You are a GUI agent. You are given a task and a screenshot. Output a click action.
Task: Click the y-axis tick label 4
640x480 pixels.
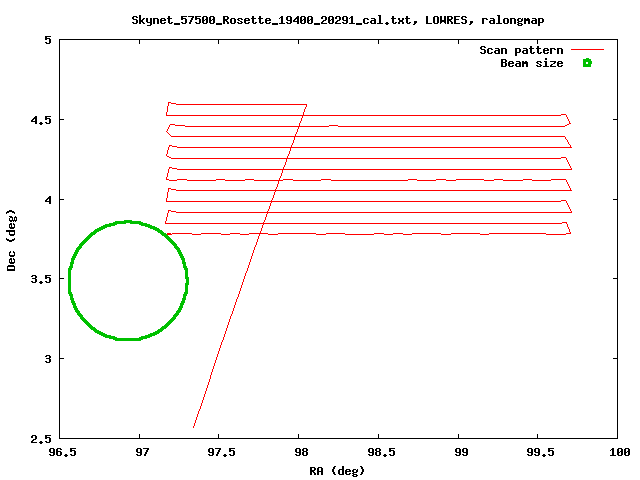pos(49,200)
